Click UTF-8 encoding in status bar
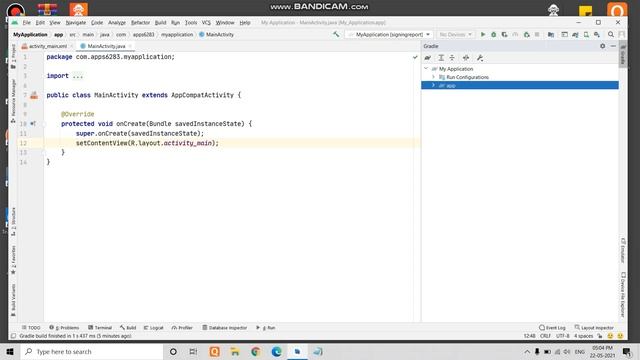This screenshot has width=640, height=360. click(562, 336)
